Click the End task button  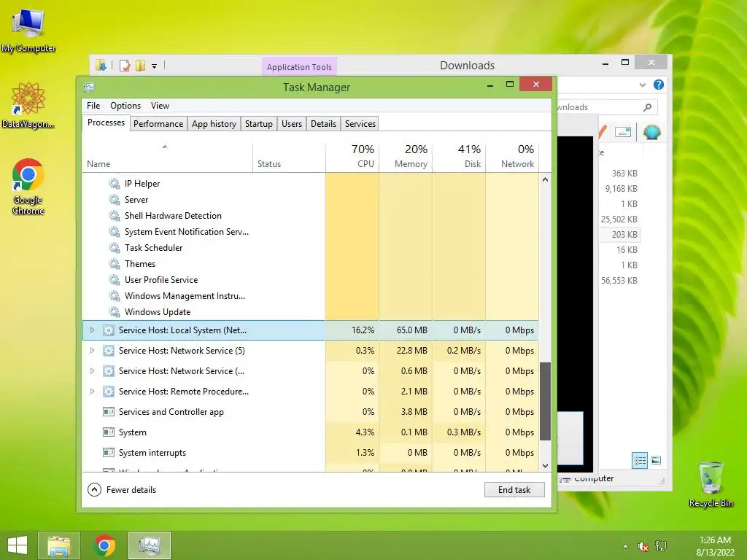coord(514,489)
